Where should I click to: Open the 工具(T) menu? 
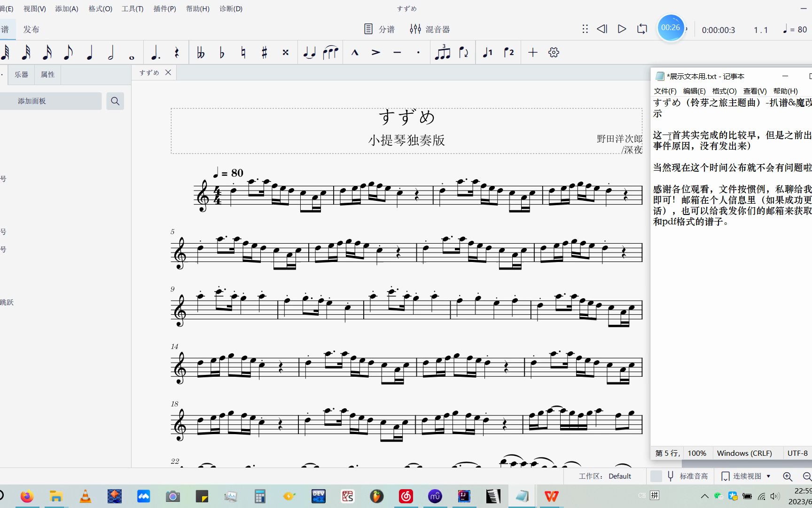(x=133, y=8)
